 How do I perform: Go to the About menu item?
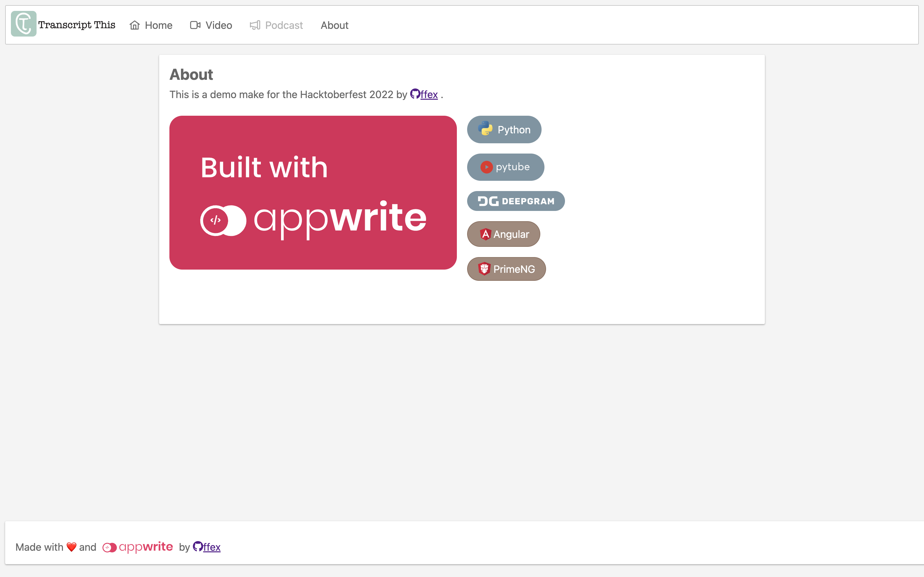[334, 25]
